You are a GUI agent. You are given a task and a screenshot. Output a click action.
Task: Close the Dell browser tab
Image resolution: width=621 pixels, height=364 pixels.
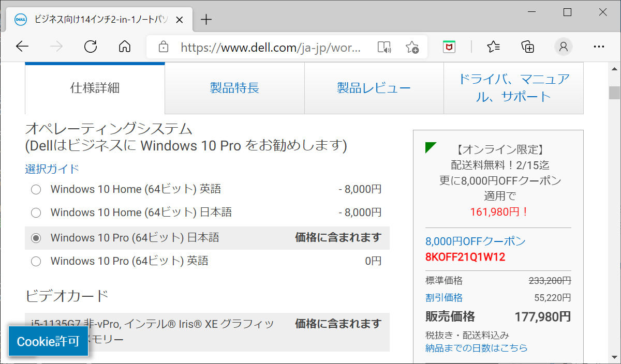pyautogui.click(x=180, y=20)
